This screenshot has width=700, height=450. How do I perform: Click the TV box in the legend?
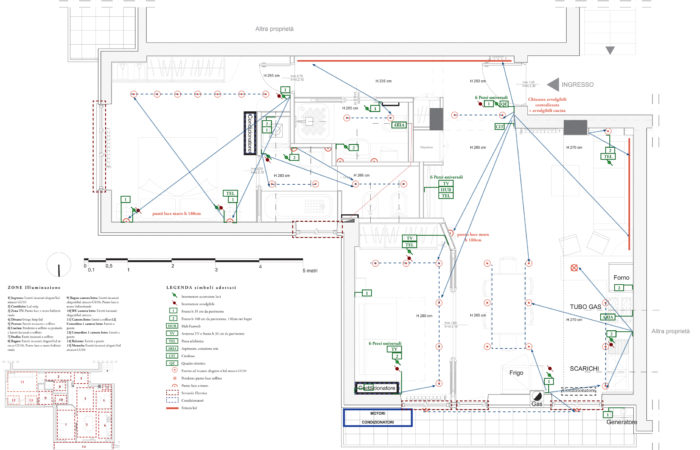(x=172, y=333)
